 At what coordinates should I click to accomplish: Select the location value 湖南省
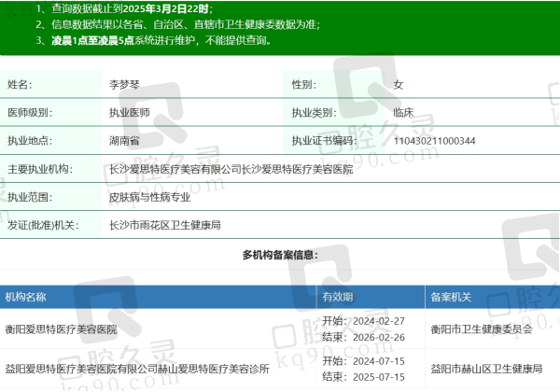tap(124, 141)
